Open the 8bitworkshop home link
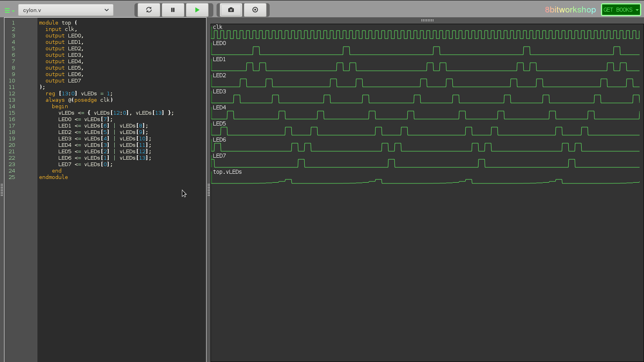 [570, 10]
